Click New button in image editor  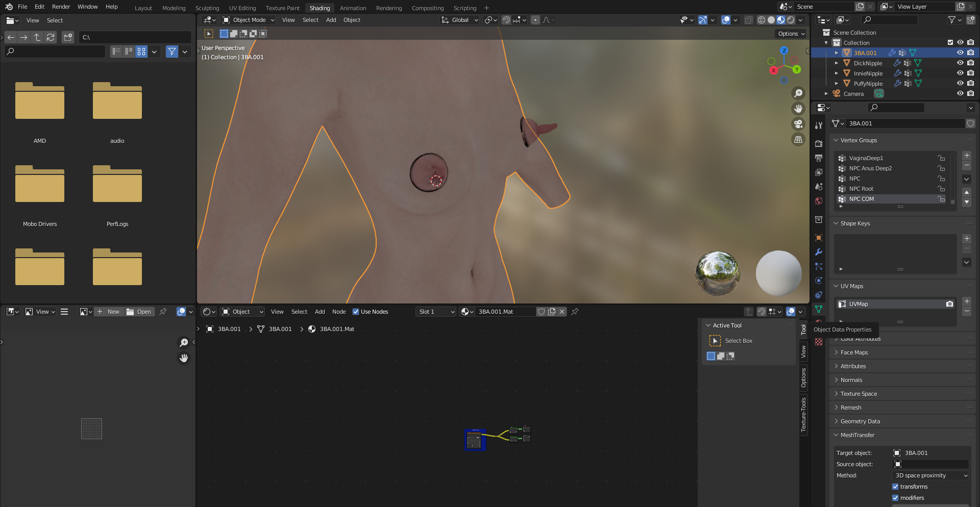[109, 312]
